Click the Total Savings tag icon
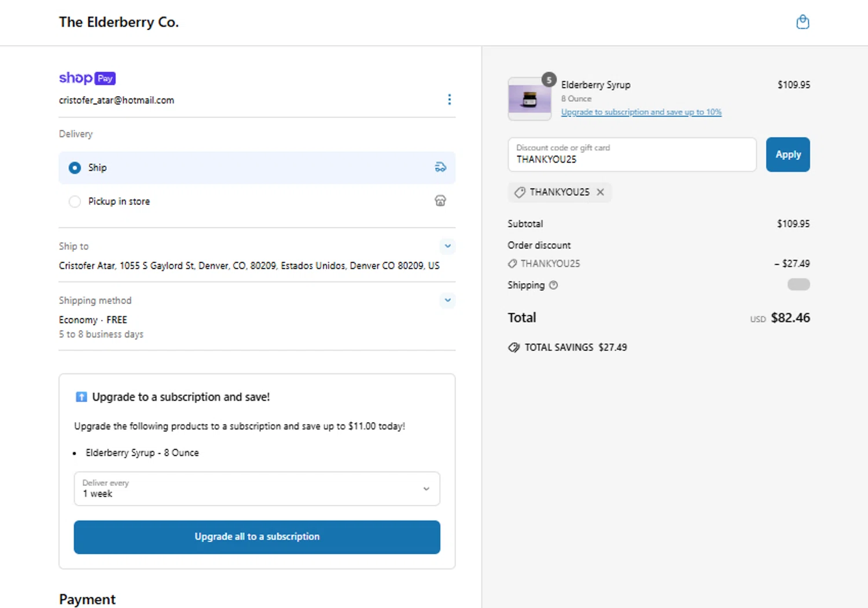This screenshot has height=608, width=868. [514, 347]
